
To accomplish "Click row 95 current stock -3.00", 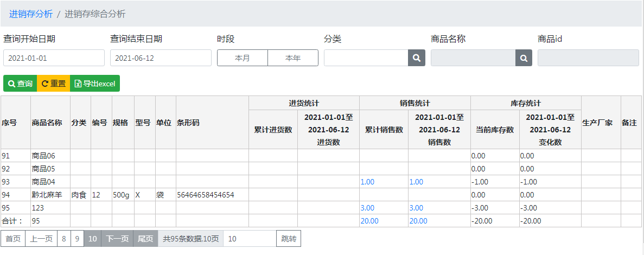I will tap(494, 208).
